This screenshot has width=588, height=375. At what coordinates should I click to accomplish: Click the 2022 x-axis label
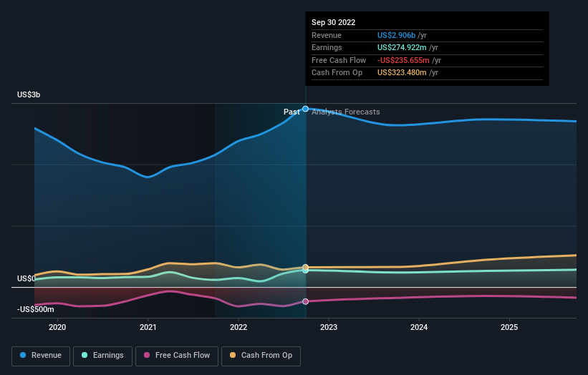pyautogui.click(x=238, y=328)
